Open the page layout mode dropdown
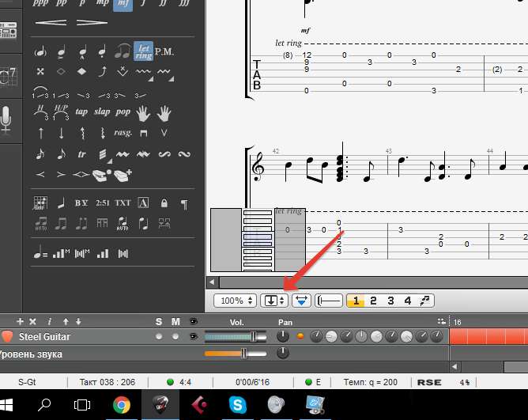Screen dimensions: 528x420 click(274, 301)
